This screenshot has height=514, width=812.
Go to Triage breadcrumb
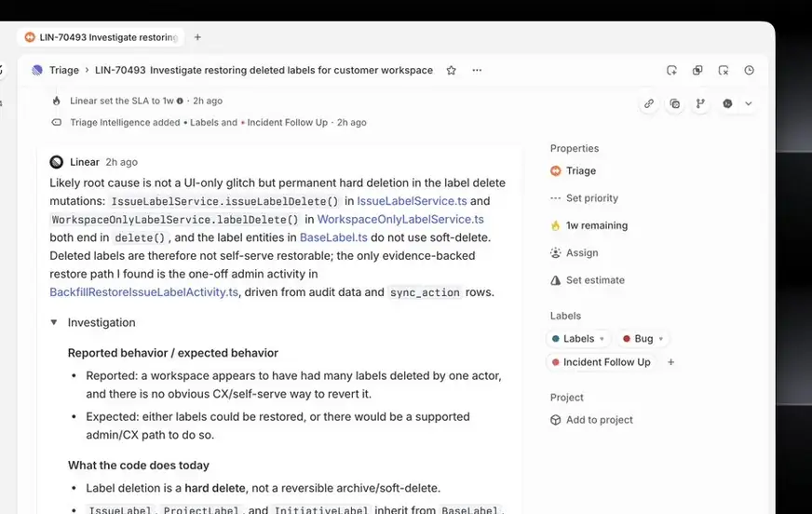pos(63,70)
